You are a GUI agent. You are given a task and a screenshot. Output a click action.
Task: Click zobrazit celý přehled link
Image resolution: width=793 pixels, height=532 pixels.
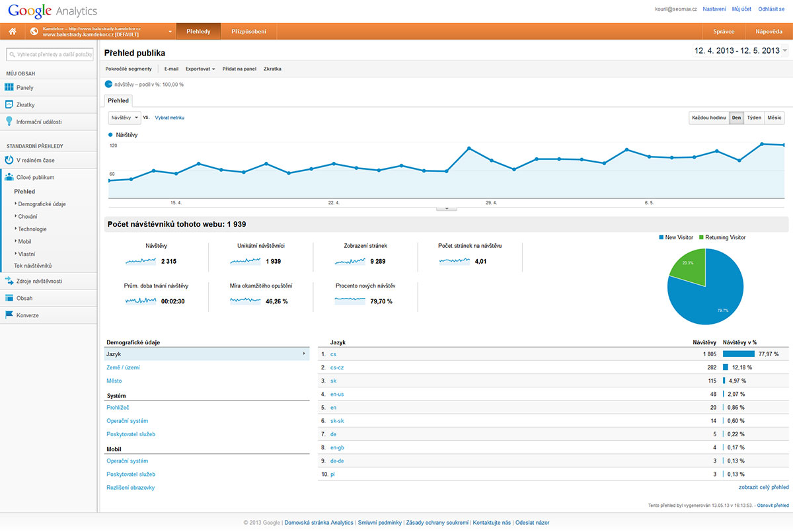tap(763, 487)
